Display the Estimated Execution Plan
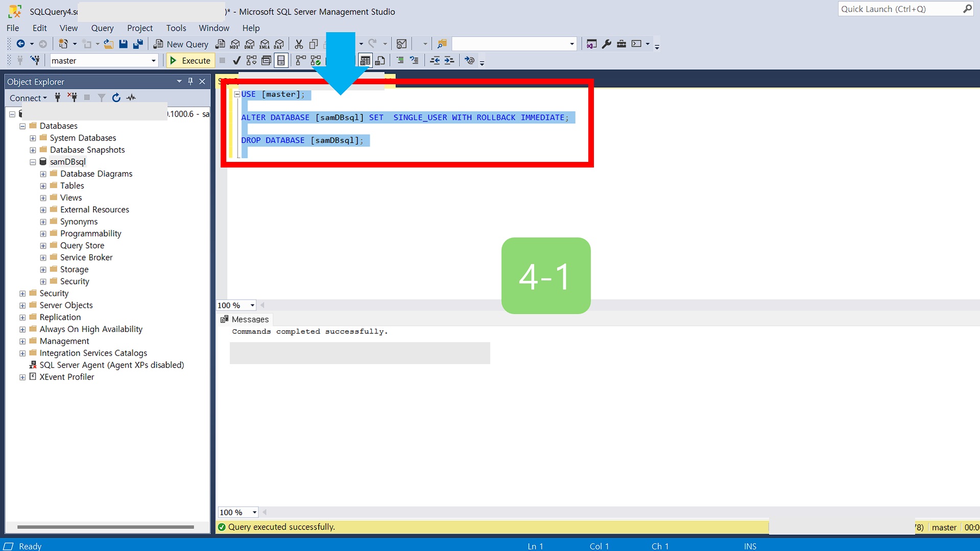The image size is (980, 551). pos(251,61)
